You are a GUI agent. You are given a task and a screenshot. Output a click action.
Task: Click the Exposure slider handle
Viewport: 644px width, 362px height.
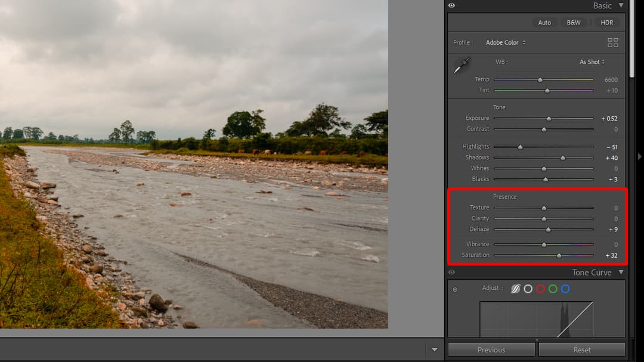[549, 118]
